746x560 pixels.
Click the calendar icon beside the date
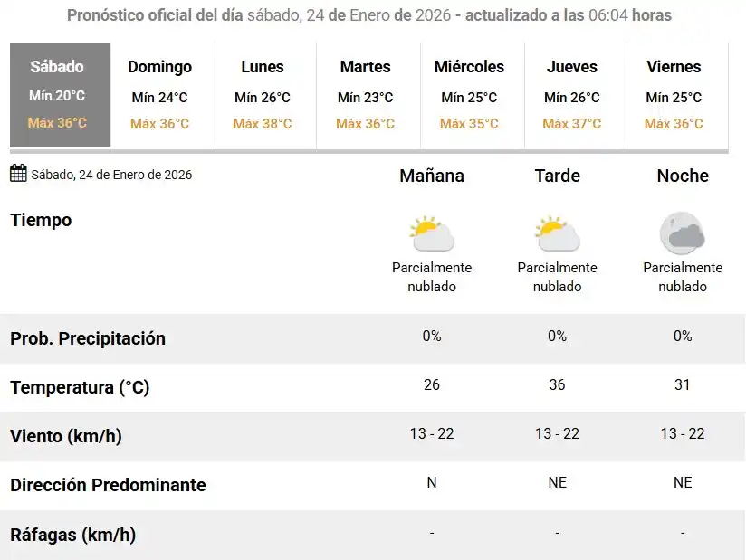(x=18, y=174)
